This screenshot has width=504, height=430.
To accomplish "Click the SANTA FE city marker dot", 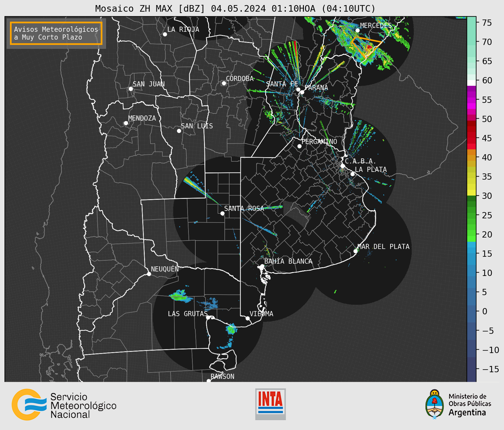I will coord(298,89).
